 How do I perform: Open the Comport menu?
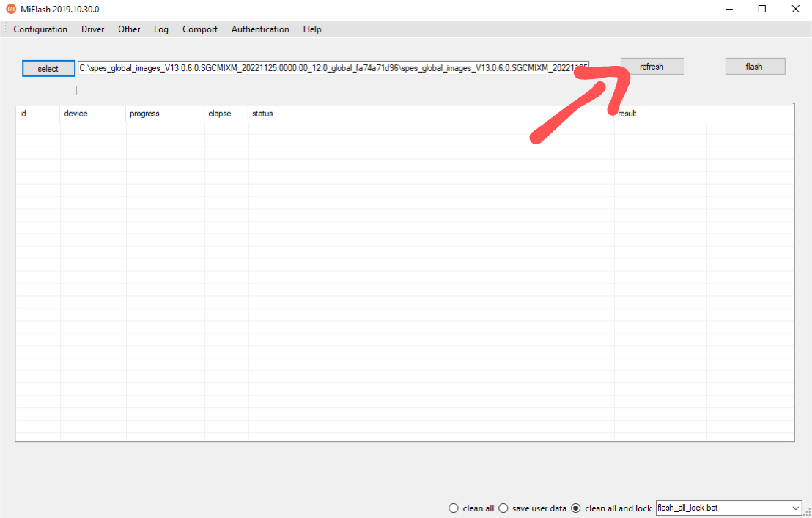pyautogui.click(x=200, y=29)
